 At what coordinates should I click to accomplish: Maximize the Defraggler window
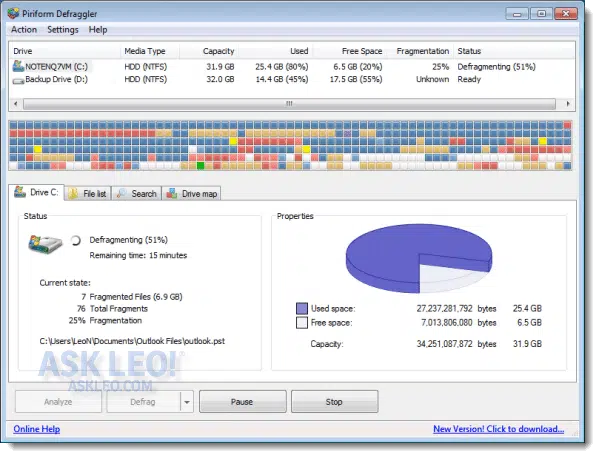pyautogui.click(x=541, y=14)
